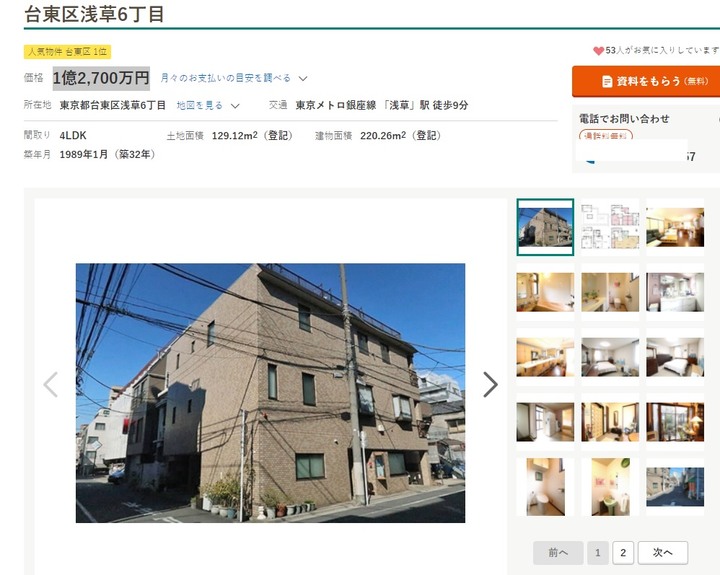Open the toilet room thumbnail
Image resolution: width=720 pixels, height=575 pixels.
click(545, 487)
